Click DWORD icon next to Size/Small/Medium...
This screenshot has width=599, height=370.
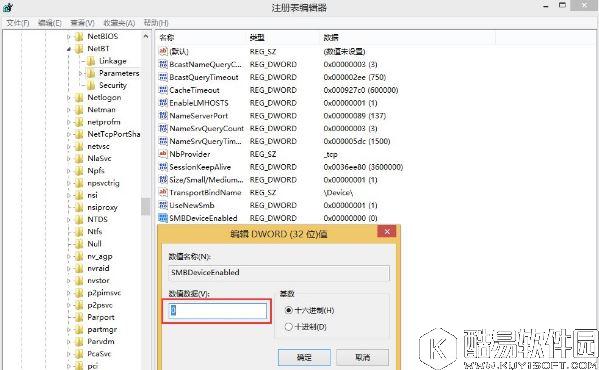click(163, 179)
